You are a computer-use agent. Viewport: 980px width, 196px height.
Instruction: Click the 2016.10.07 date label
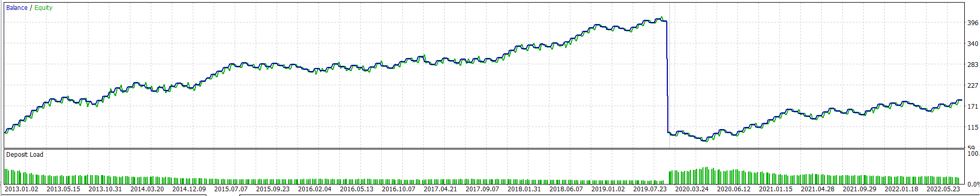[399, 189]
